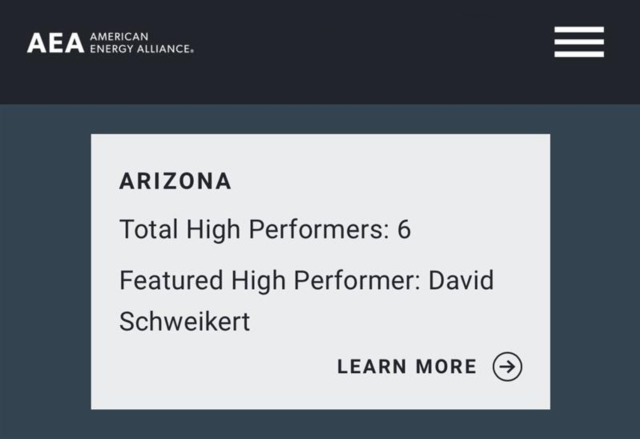Select the ARIZONA state heading

175,181
